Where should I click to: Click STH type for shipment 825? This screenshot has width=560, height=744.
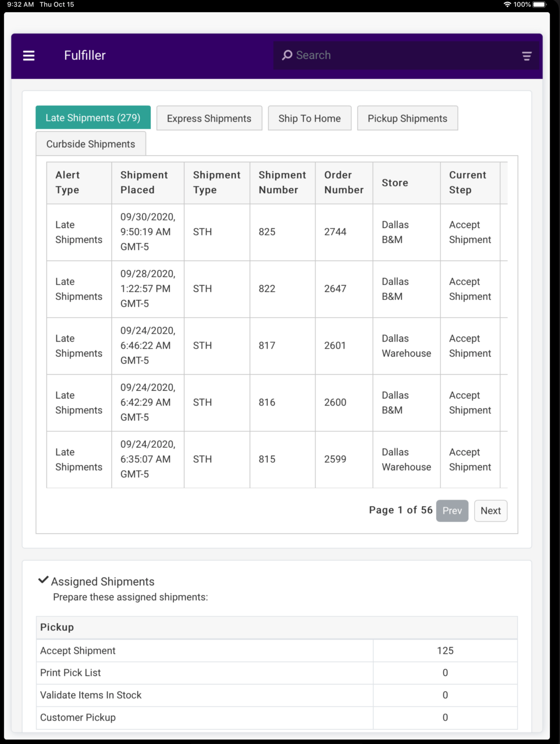[x=202, y=232]
